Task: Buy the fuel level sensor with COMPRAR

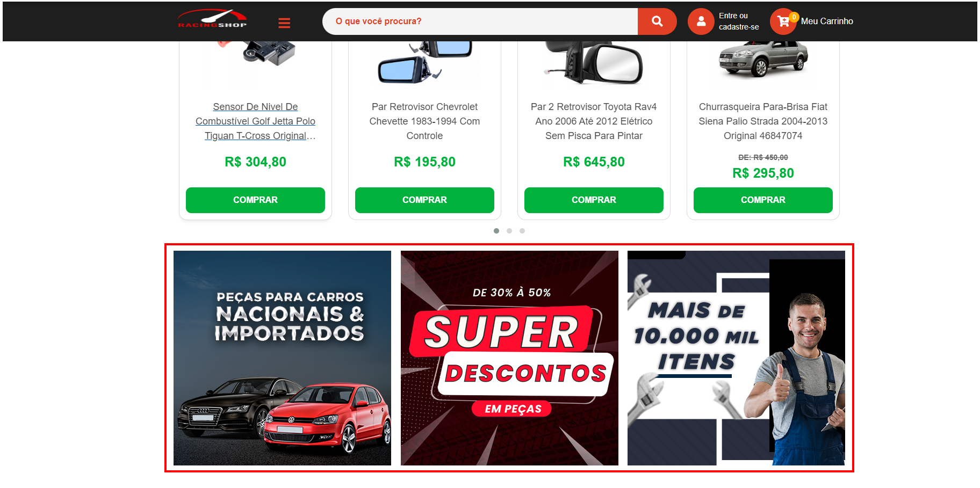Action: coord(255,200)
